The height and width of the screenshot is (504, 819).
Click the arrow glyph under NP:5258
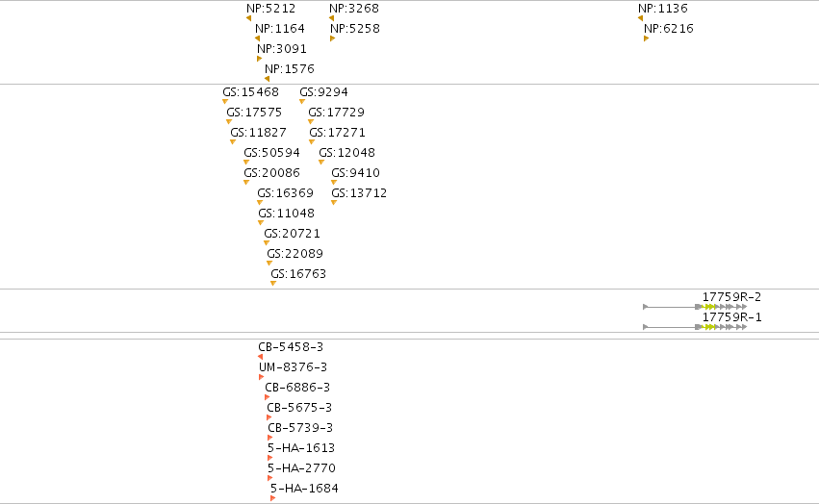point(333,38)
